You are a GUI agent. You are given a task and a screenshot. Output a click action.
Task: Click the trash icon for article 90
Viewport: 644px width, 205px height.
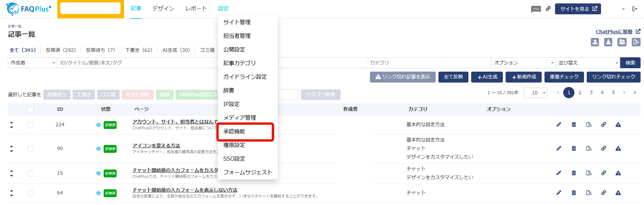tap(574, 148)
